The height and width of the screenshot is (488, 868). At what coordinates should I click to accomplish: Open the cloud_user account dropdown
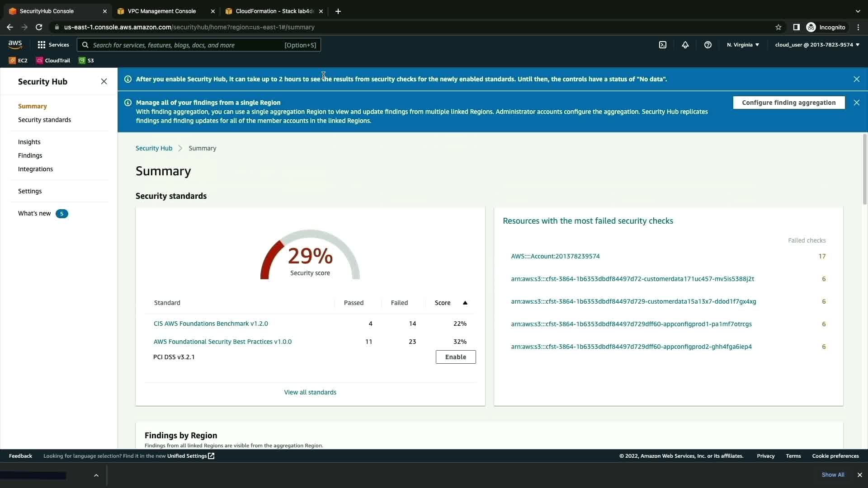[817, 45]
